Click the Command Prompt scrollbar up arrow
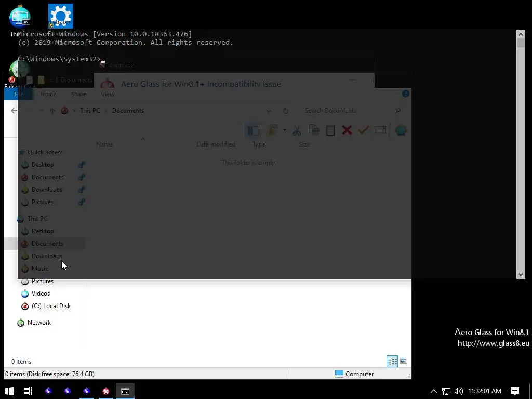 point(521,34)
